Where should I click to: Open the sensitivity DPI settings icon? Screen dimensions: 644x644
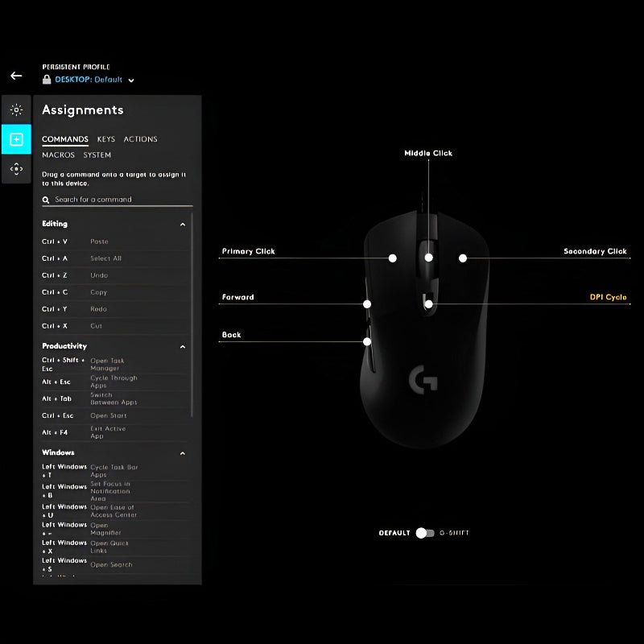tap(16, 166)
